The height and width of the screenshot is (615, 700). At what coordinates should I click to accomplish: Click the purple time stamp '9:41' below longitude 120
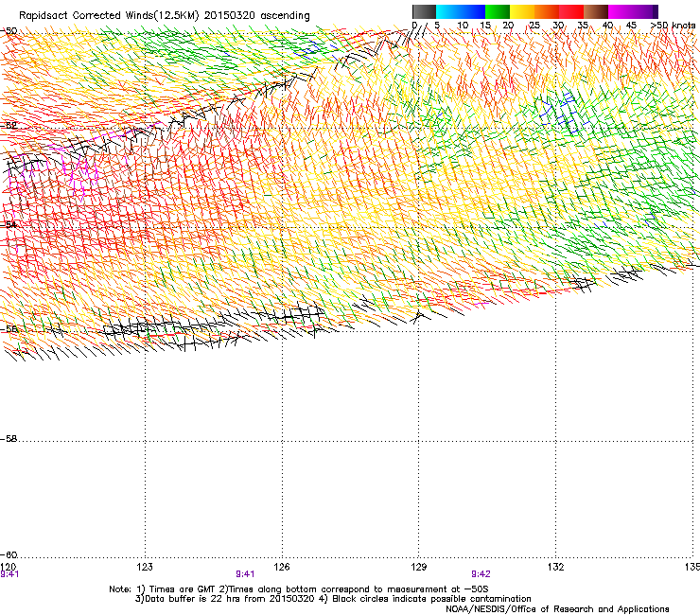tap(9, 574)
